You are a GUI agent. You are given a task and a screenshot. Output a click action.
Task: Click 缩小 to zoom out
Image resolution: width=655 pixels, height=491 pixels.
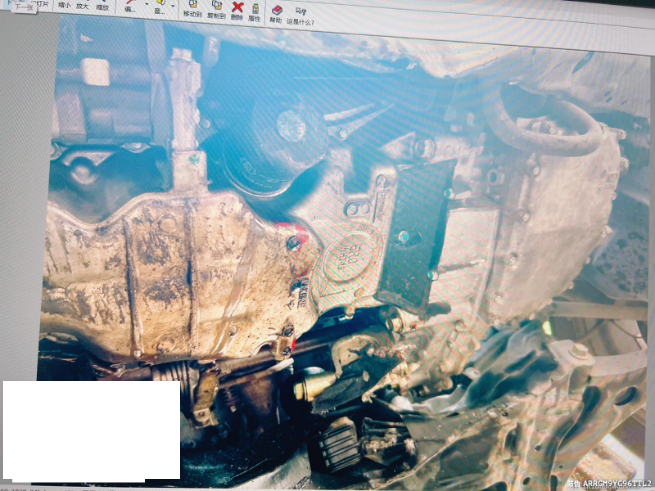click(64, 5)
